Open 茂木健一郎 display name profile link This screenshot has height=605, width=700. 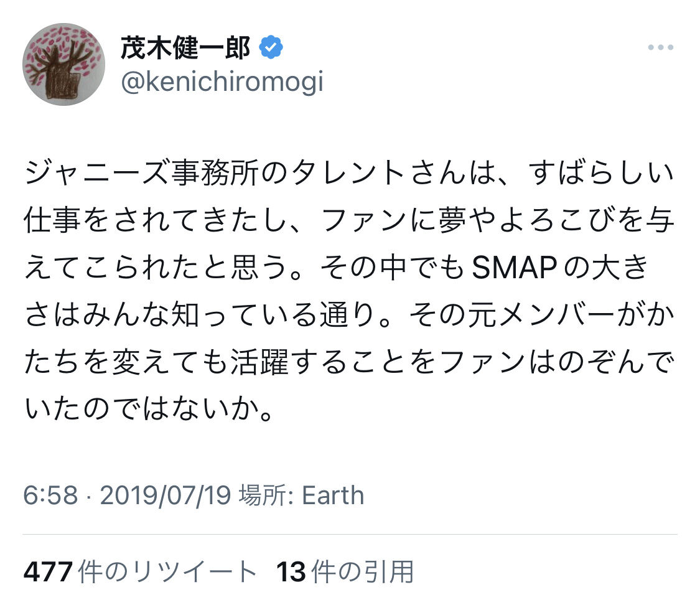tap(185, 48)
